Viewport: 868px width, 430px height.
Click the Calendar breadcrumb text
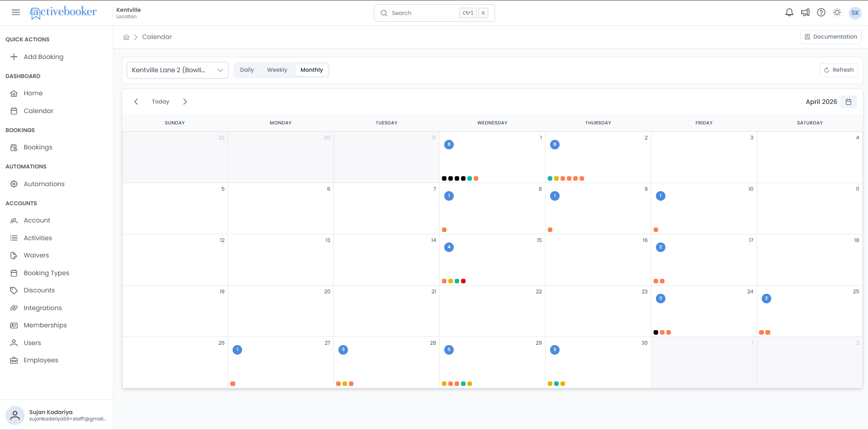pos(157,37)
